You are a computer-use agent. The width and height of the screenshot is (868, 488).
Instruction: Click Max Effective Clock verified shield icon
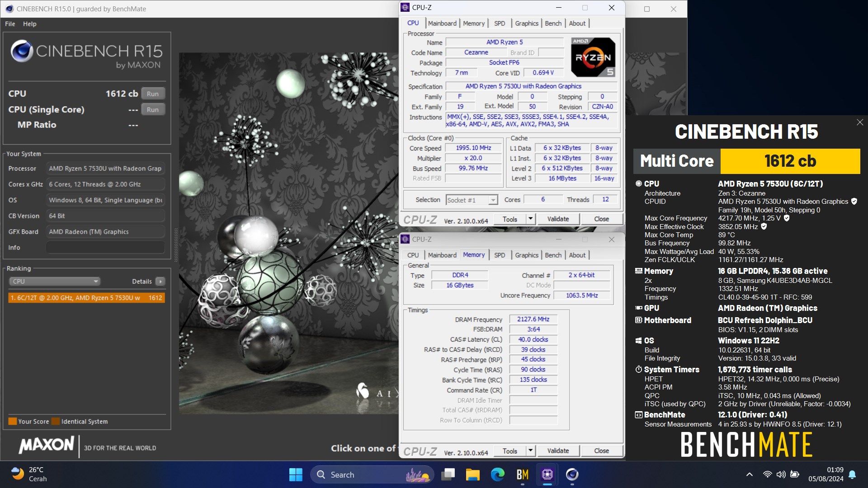764,226
